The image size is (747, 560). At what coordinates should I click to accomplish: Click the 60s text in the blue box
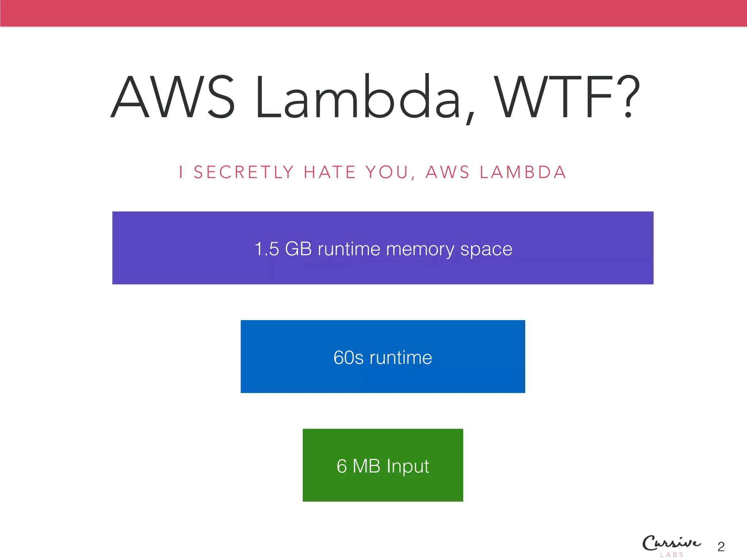coord(348,357)
